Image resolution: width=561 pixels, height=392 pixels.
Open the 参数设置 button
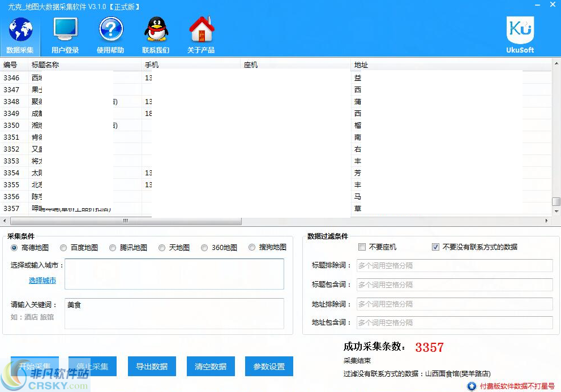pos(269,366)
